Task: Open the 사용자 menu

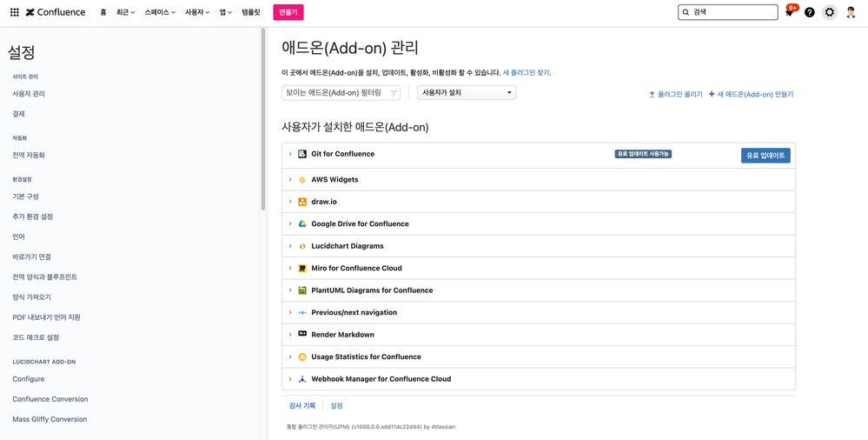Action: click(197, 12)
